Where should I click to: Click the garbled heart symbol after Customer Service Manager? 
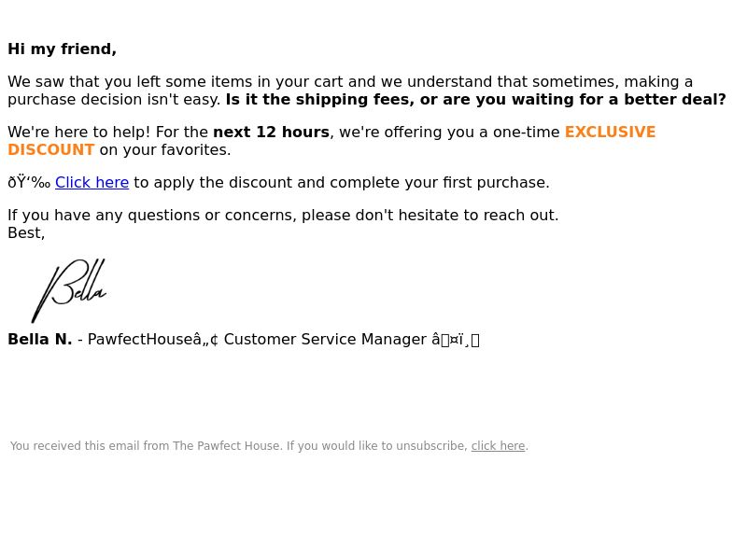pos(456,340)
